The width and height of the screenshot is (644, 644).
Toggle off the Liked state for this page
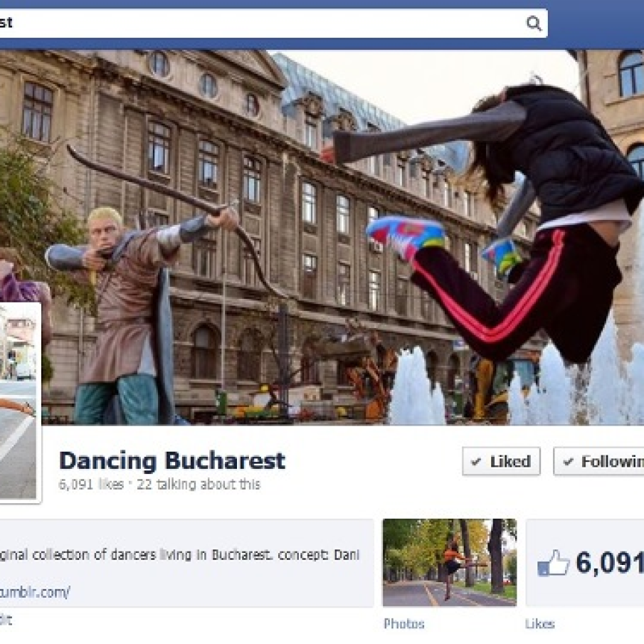click(500, 462)
